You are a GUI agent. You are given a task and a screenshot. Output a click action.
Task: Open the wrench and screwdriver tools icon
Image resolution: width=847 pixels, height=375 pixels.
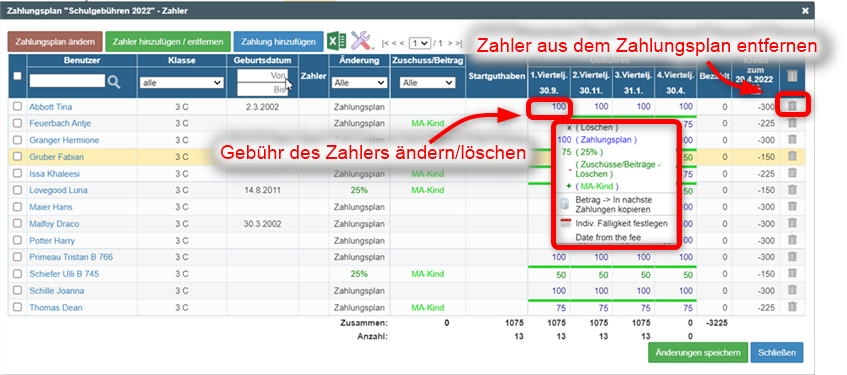[362, 41]
